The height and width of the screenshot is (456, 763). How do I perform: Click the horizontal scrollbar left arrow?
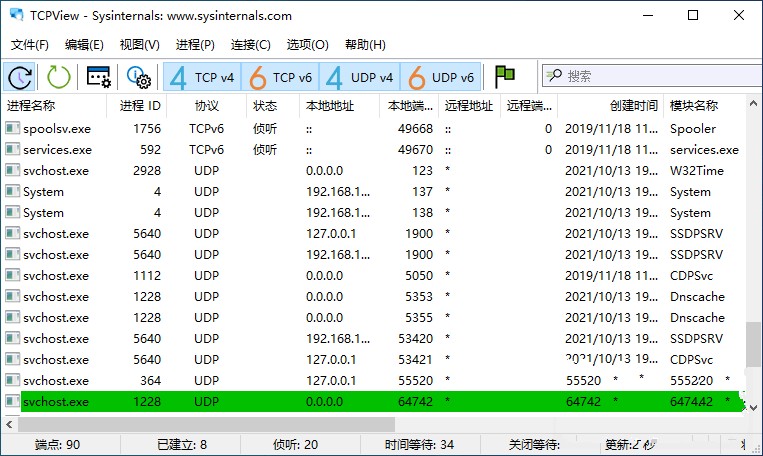point(9,424)
